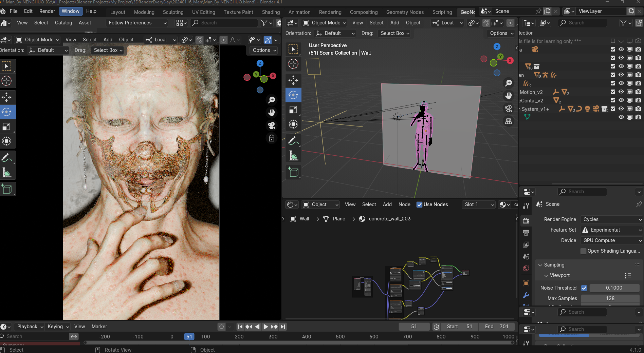Select the Move tool in User Perspective viewport
The width and height of the screenshot is (644, 353).
(x=293, y=80)
